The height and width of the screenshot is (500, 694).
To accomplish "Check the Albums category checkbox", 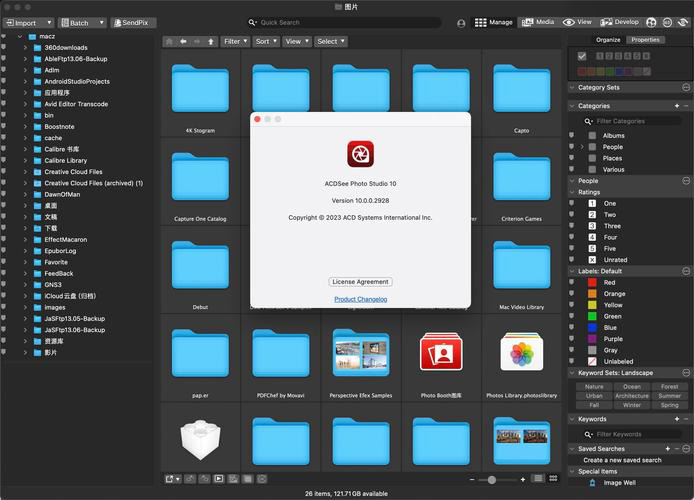I will click(x=592, y=135).
